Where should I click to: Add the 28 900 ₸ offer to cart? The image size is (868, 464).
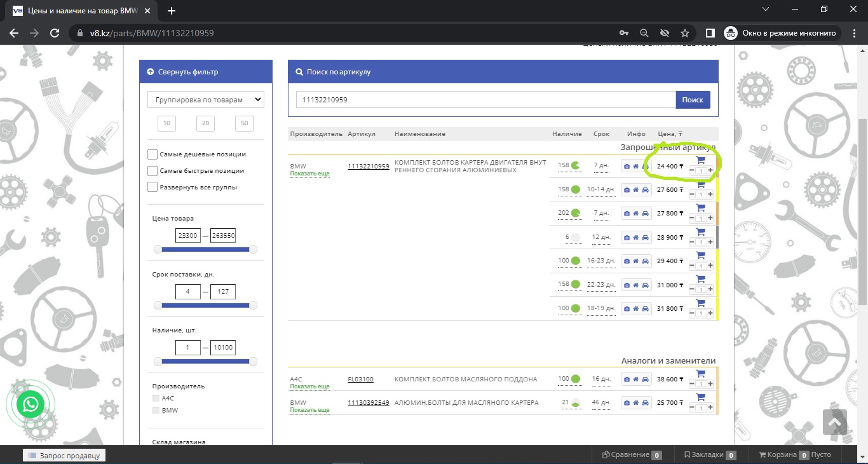[x=700, y=232]
